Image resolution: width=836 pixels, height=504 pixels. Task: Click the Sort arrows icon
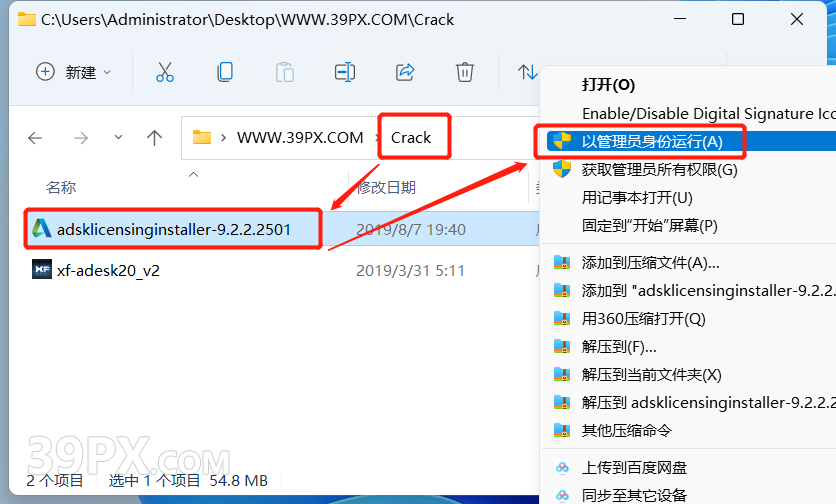pyautogui.click(x=527, y=72)
